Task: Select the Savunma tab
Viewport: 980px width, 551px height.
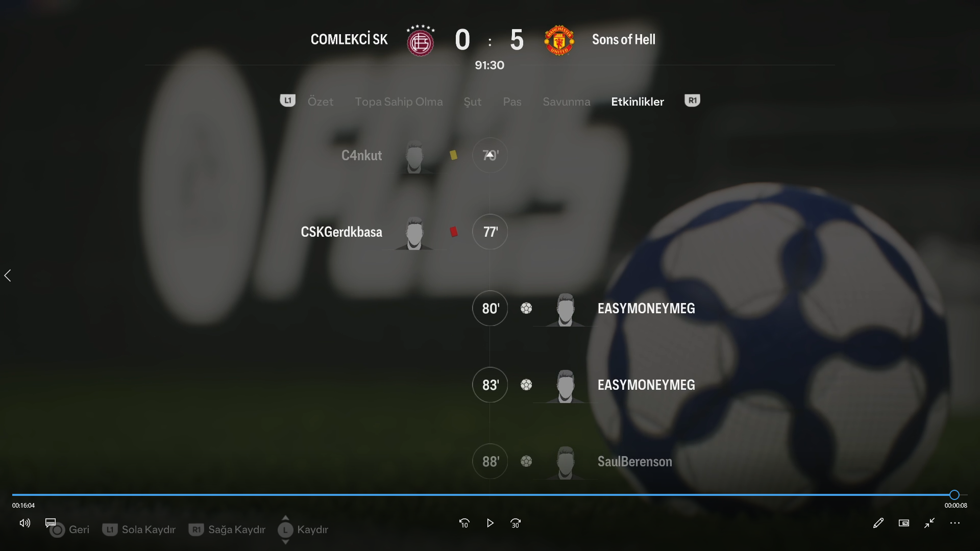Action: pos(567,102)
